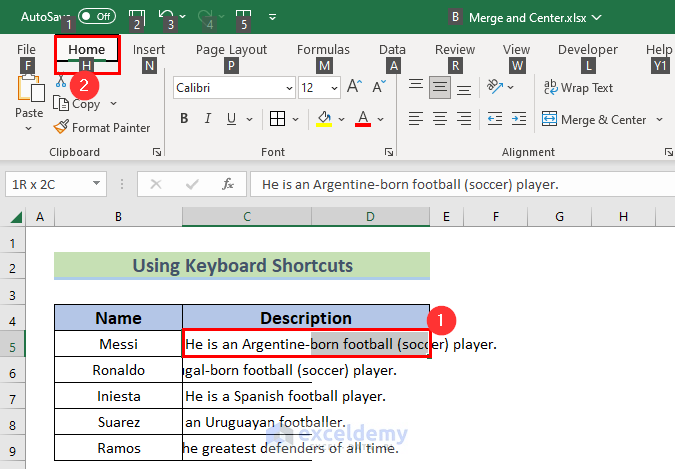Open Merge & Center options arrow
The width and height of the screenshot is (675, 469).
click(659, 119)
